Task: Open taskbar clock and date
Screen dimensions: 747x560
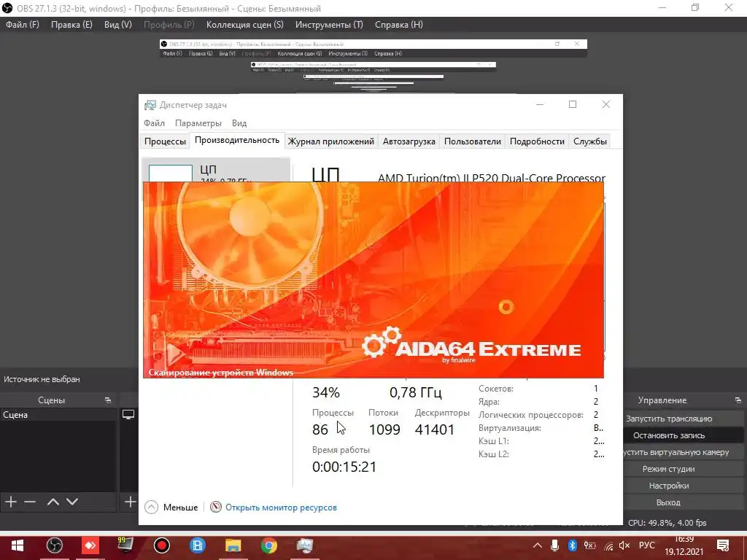Action: pos(684,545)
